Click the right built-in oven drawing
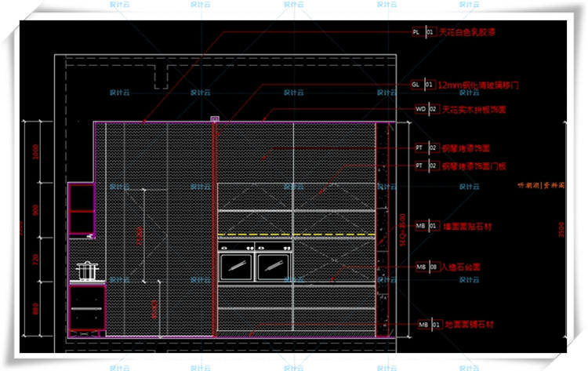The width and height of the screenshot is (588, 371). [274, 262]
